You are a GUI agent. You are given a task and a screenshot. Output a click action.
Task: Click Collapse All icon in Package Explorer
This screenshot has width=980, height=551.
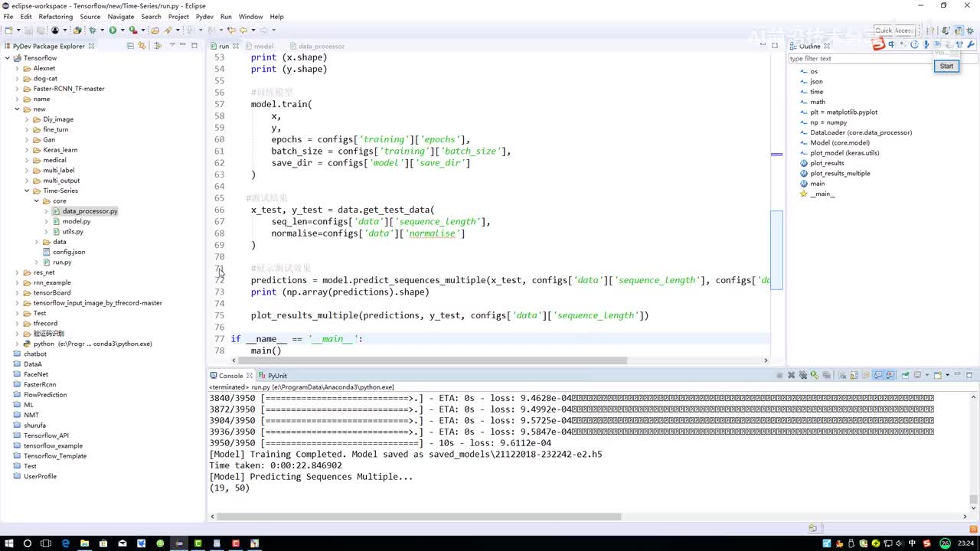pyautogui.click(x=130, y=46)
